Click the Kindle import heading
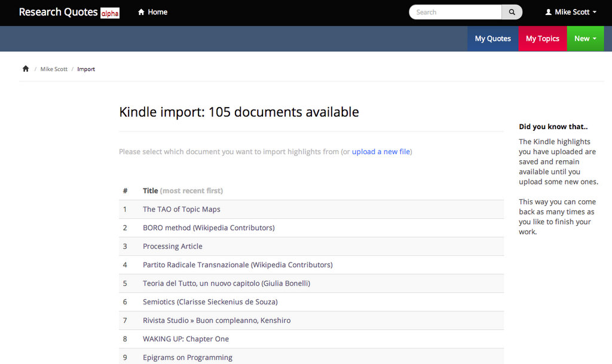This screenshot has width=612, height=364. tap(239, 112)
